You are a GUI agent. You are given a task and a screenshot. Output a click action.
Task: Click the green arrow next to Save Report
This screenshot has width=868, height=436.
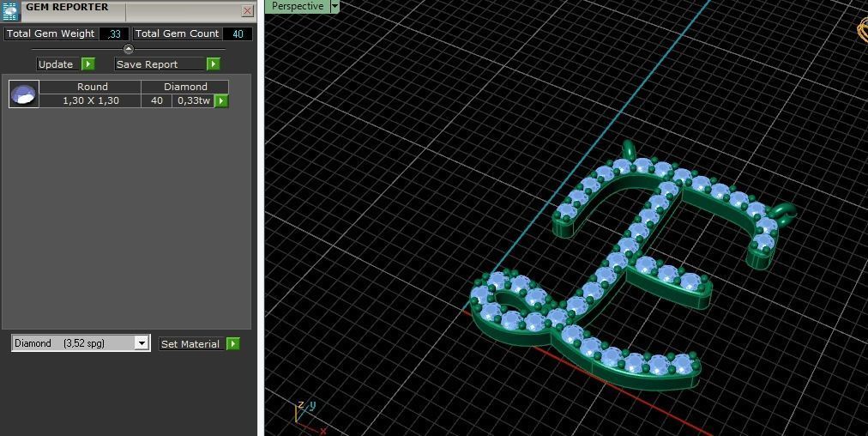click(x=213, y=64)
